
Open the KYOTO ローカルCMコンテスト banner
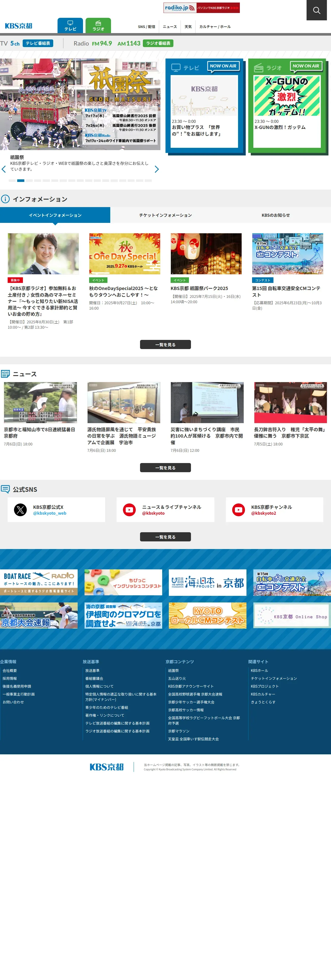click(x=208, y=615)
